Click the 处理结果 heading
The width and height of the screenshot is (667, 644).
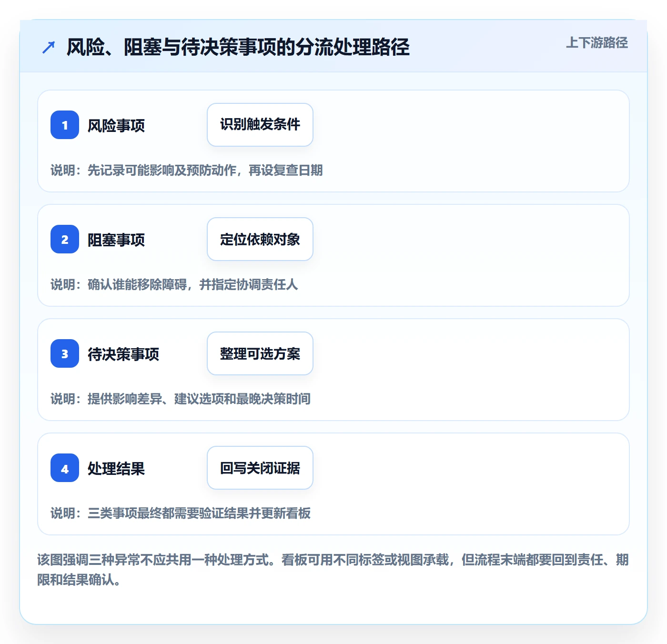click(x=116, y=469)
